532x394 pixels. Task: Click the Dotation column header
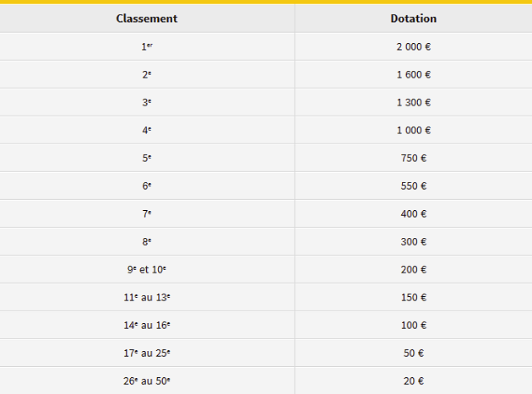413,19
